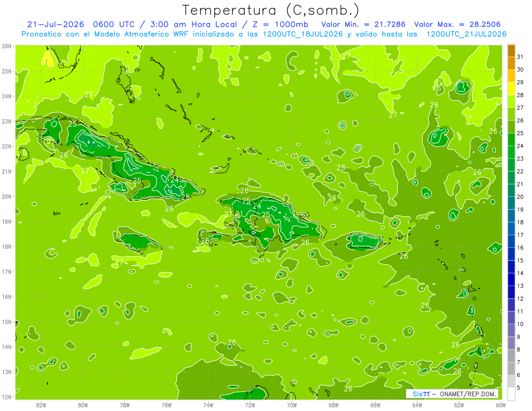Click the "72W" longitude axis label
This screenshot has height=411, width=532.
(250, 405)
